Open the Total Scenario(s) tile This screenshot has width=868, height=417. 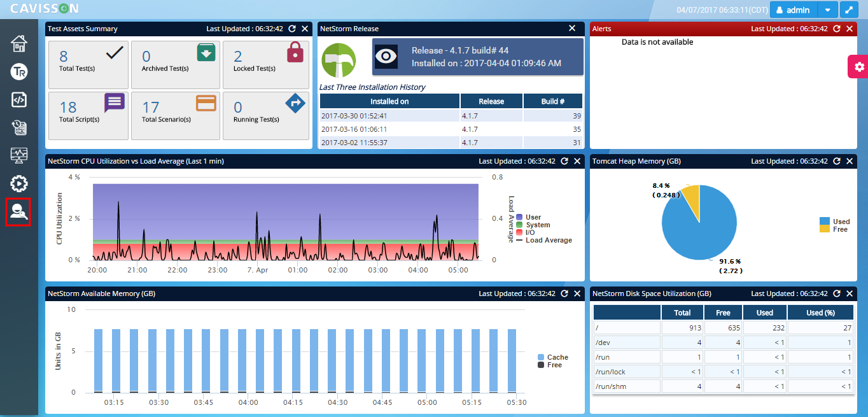pos(176,116)
